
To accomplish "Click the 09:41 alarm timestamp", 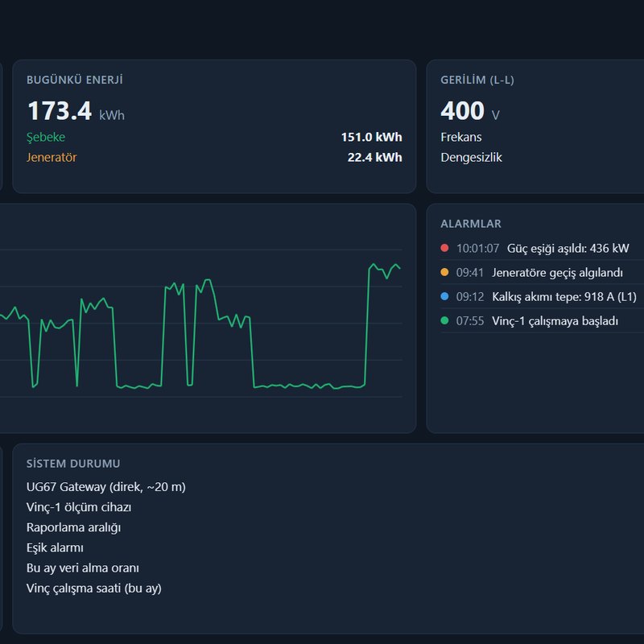I will coord(470,272).
